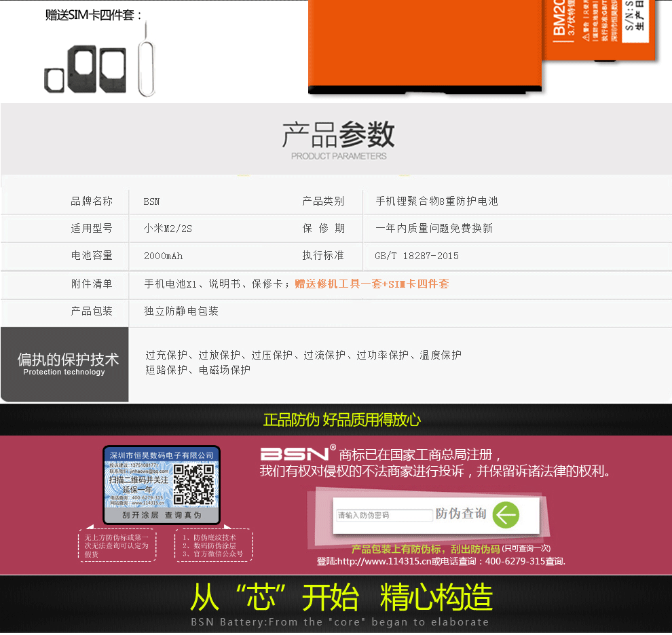Click the '保修期' label cell

click(x=323, y=229)
